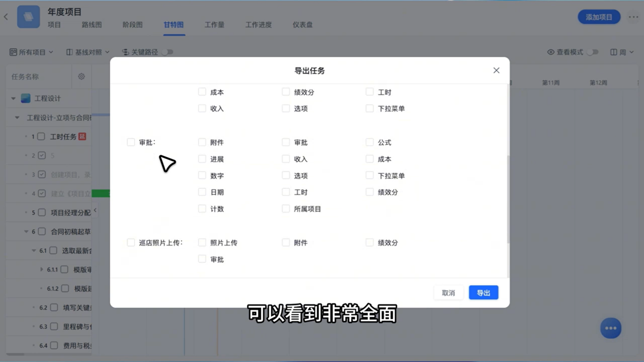Open the 工作量 tab
The height and width of the screenshot is (362, 644).
pyautogui.click(x=214, y=25)
